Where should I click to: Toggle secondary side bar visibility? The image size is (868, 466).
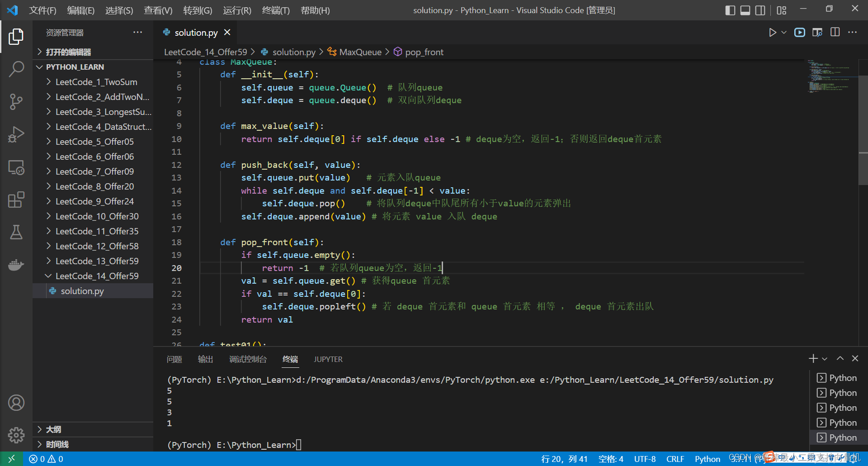coord(760,10)
